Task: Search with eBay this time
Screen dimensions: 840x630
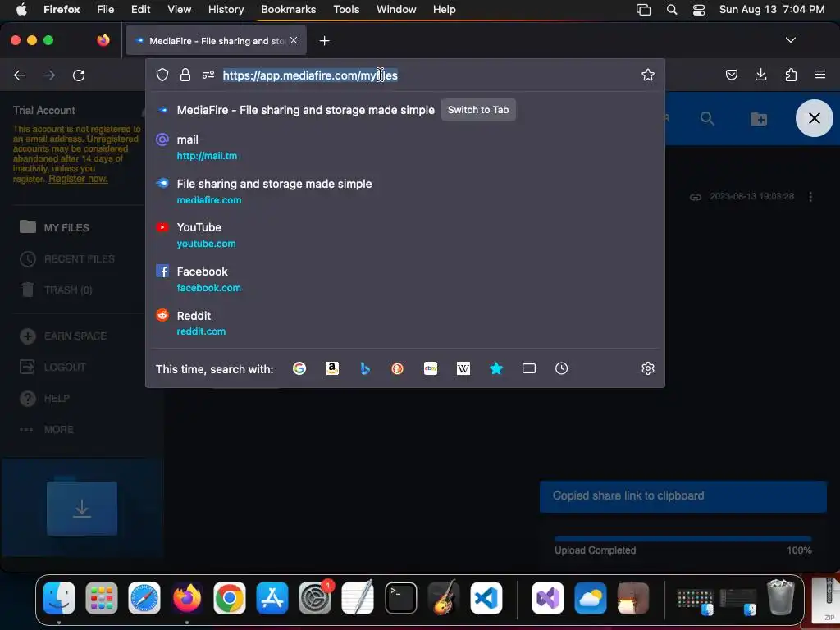Action: [431, 368]
